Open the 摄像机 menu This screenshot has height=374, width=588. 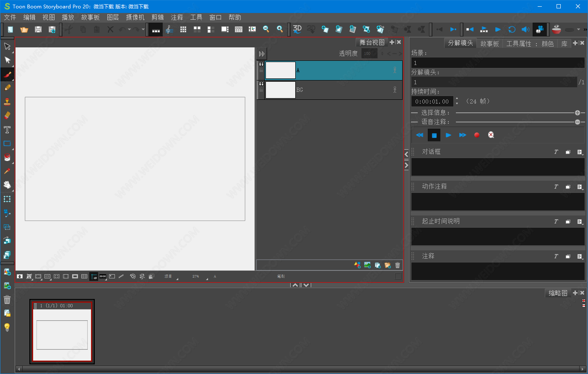point(135,17)
